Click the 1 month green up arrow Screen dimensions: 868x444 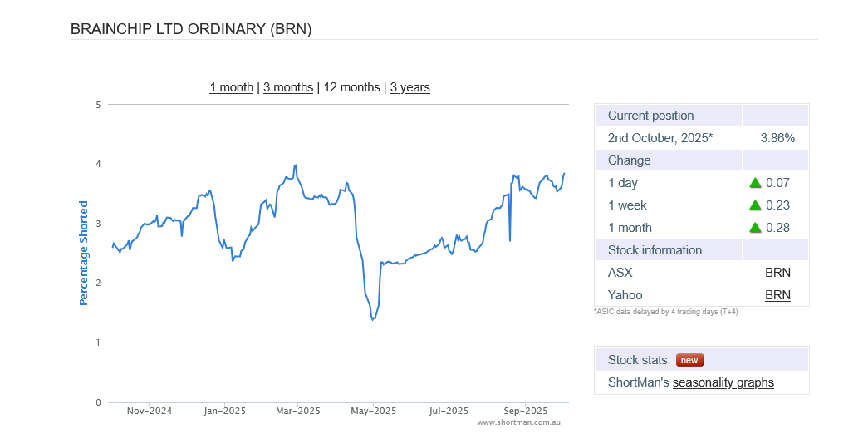[755, 228]
